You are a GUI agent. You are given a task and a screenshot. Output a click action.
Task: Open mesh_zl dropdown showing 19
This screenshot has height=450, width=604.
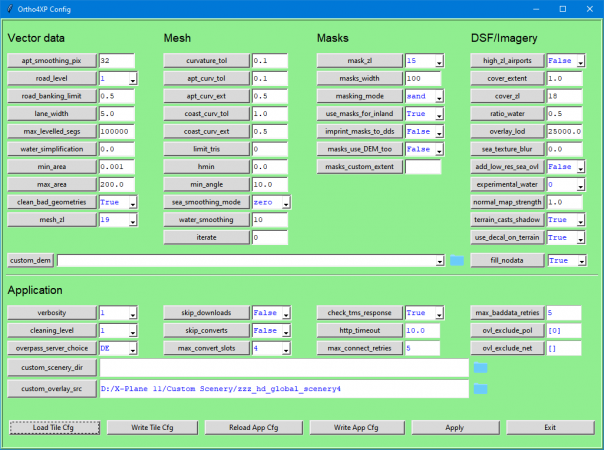pos(133,220)
